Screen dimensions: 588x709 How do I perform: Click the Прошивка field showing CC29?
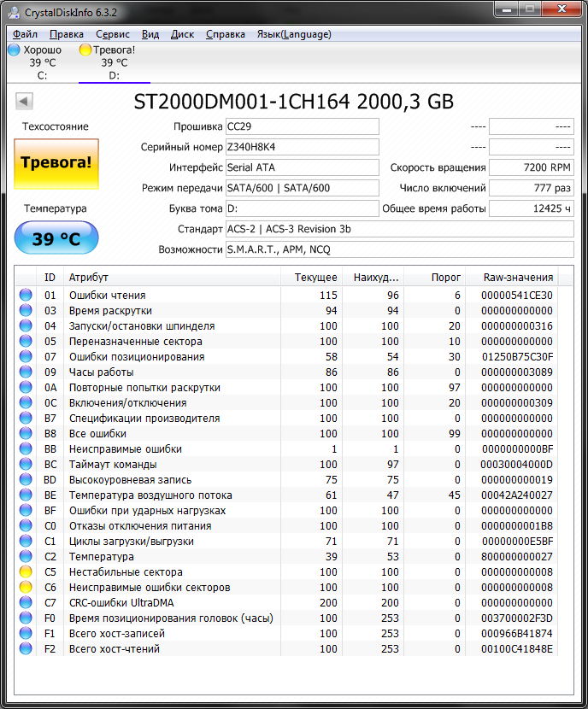(x=303, y=126)
